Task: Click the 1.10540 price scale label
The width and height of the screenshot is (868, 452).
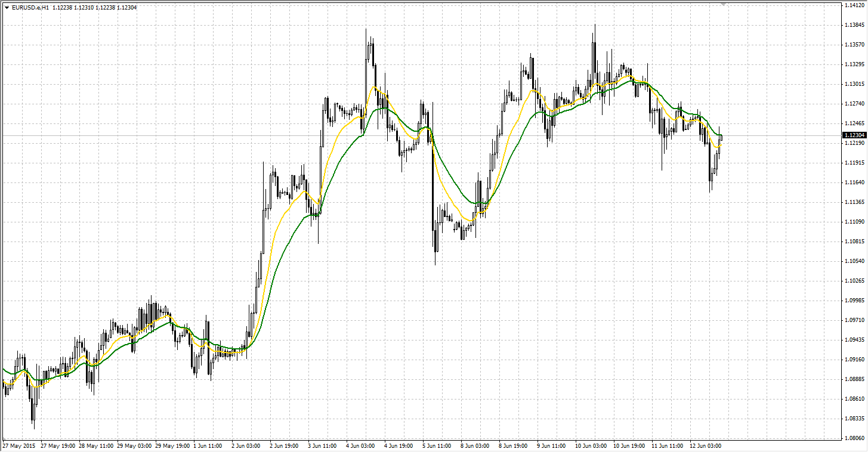Action: pos(854,261)
